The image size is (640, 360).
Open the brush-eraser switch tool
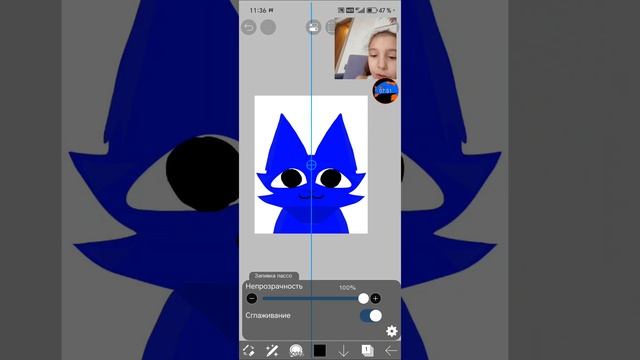coord(249,350)
